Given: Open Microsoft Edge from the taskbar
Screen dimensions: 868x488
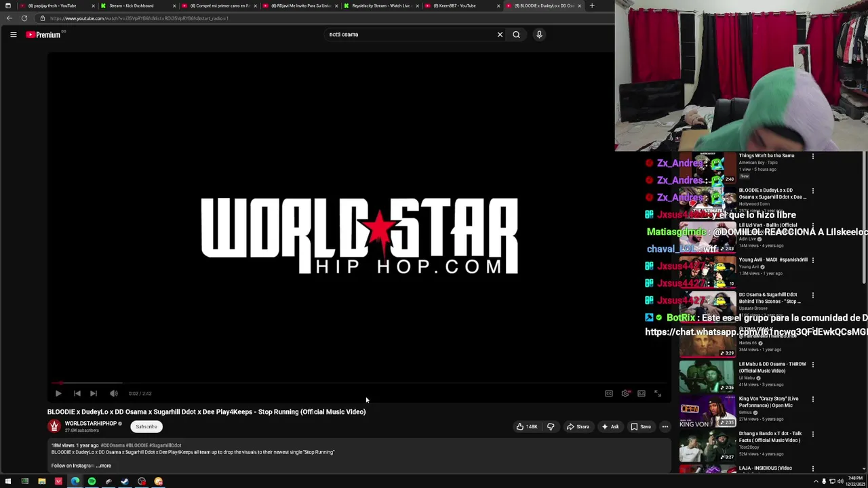Looking at the screenshot, I should coord(75,481).
